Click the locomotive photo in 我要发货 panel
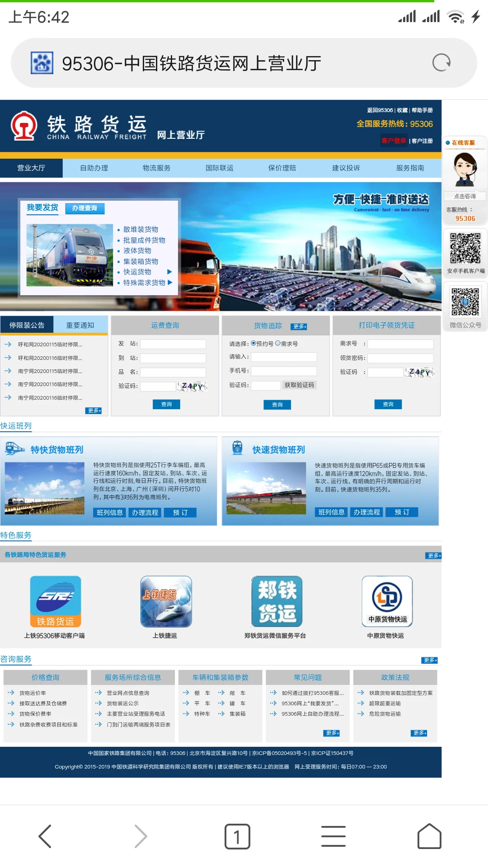 (70, 255)
